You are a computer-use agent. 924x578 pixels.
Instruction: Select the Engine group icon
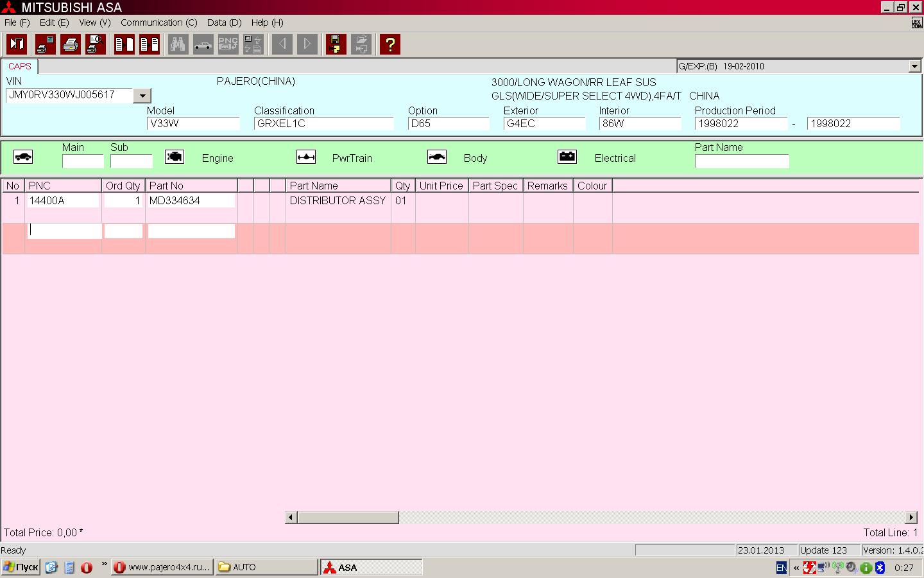pos(175,157)
